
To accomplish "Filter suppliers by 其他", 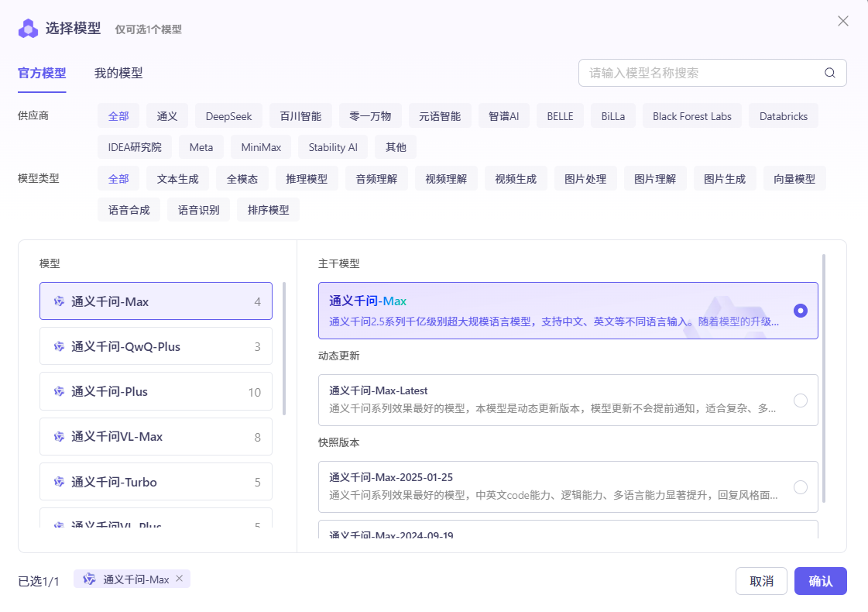I will pyautogui.click(x=396, y=146).
